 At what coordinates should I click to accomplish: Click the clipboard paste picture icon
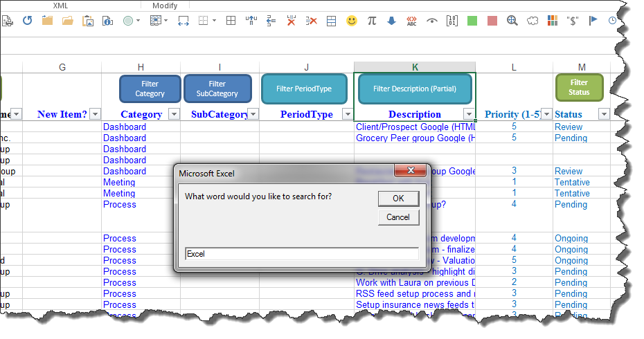pyautogui.click(x=87, y=21)
